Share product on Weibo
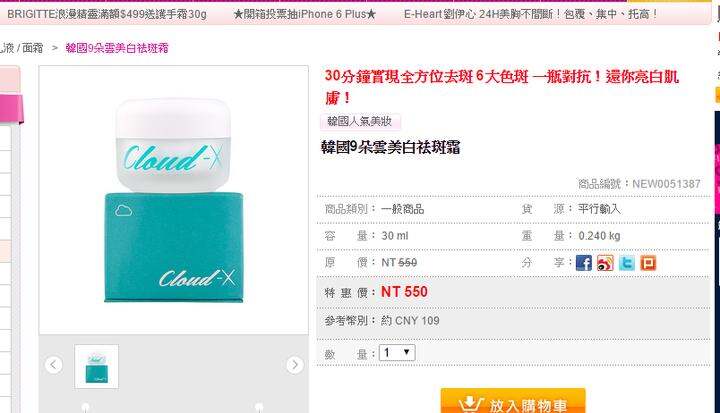This screenshot has width=720, height=413. click(605, 263)
